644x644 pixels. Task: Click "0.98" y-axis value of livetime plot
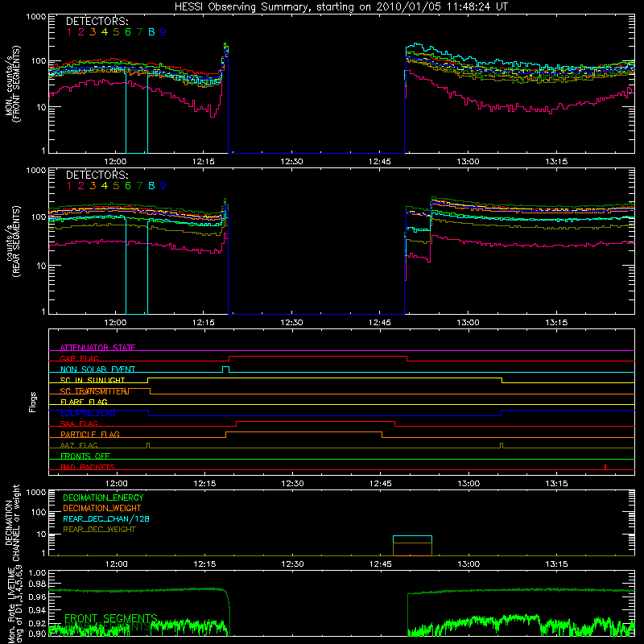pos(37,584)
